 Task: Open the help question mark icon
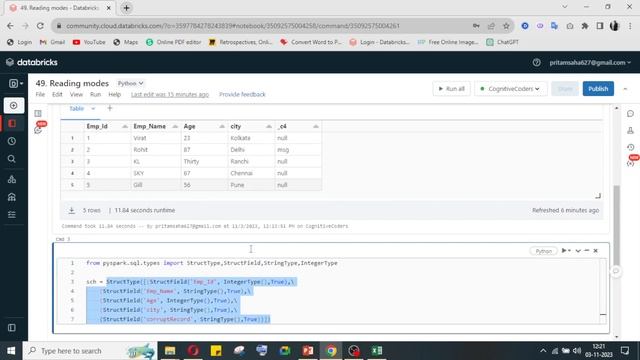[x=536, y=62]
